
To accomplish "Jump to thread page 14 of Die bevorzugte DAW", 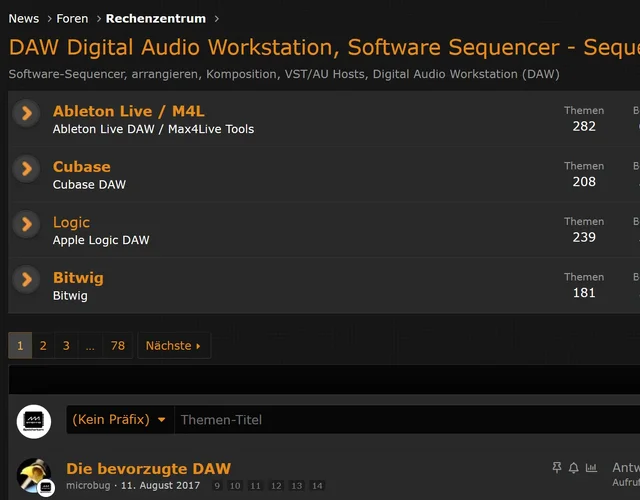I will point(317,486).
